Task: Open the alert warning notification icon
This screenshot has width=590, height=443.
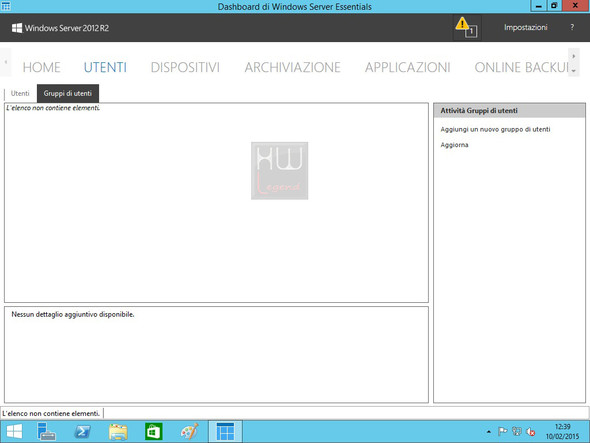Action: point(466,27)
